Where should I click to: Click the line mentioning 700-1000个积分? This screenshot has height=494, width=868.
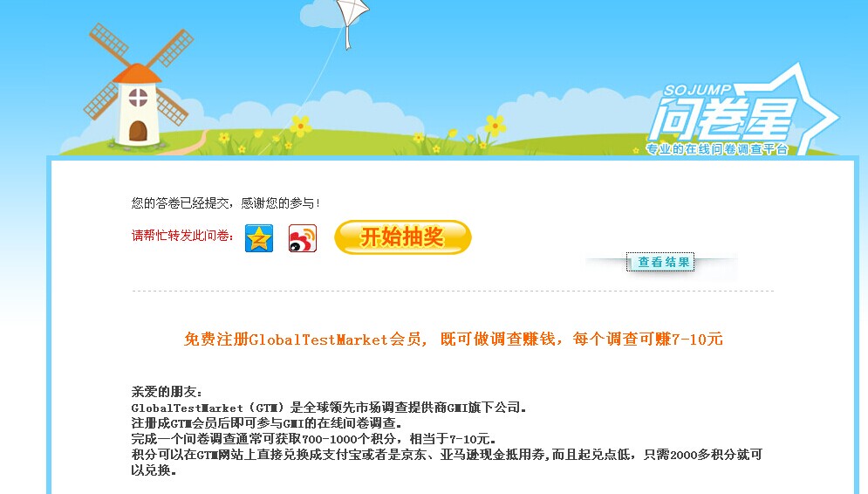pos(313,439)
